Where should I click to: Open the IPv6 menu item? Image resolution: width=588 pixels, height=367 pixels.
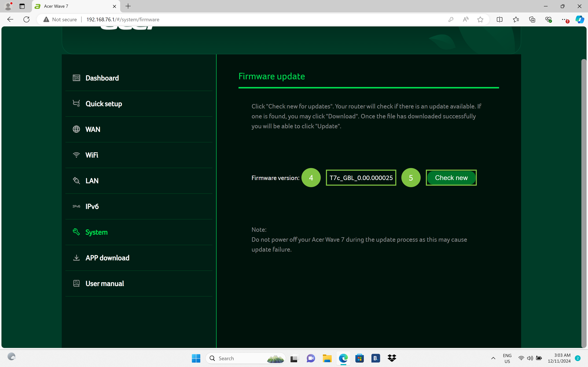click(x=92, y=206)
